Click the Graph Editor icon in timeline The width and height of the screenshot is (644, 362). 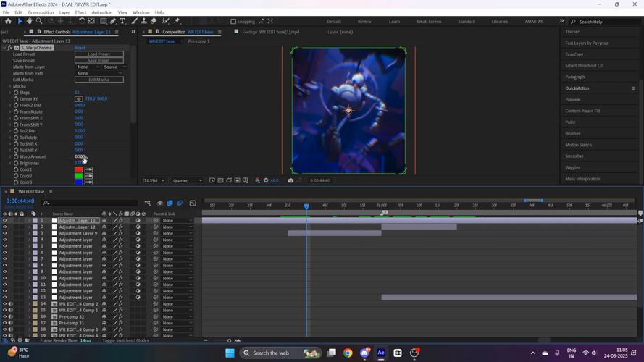[x=193, y=203]
